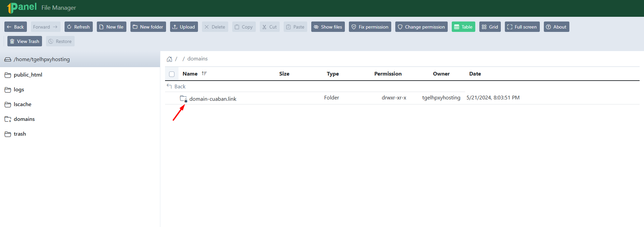The height and width of the screenshot is (227, 644).
Task: Click the locked folder icon of domain-cuaban.link
Action: click(x=184, y=99)
